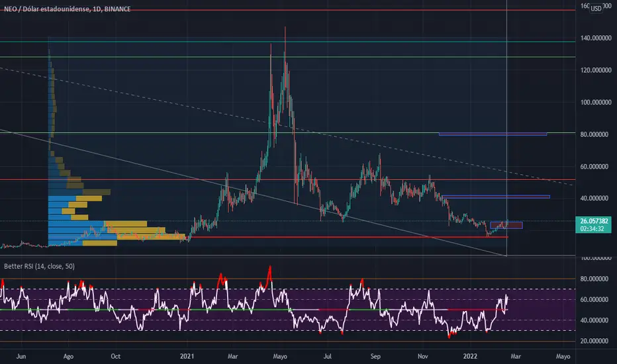Click the RSI axis 80.000000 label
The image size is (617, 364).
594,279
